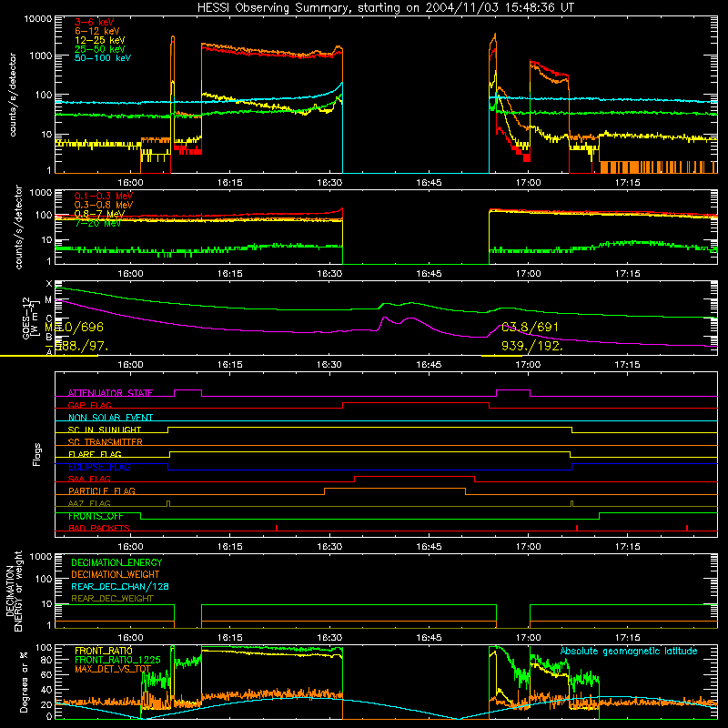This screenshot has height=728, width=728.
Task: Click the "REAR_DEC_CHAN/128" legend label
Action: tap(120, 587)
